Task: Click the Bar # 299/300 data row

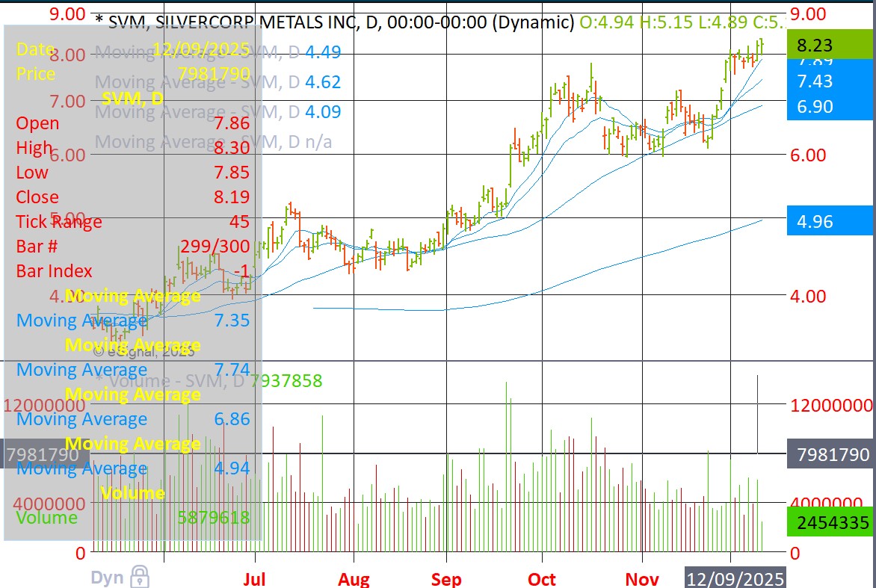Action: [132, 247]
